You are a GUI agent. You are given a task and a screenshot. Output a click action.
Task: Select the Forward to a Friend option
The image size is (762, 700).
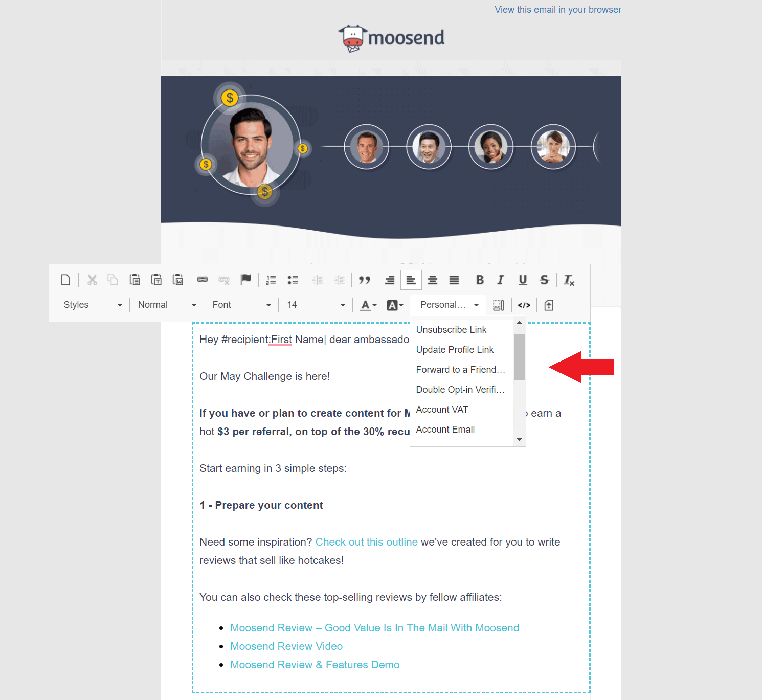[462, 370]
